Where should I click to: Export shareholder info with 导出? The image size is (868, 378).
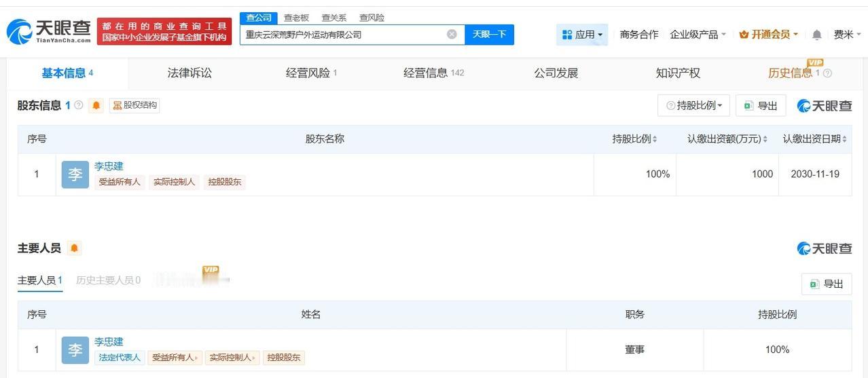(x=761, y=105)
